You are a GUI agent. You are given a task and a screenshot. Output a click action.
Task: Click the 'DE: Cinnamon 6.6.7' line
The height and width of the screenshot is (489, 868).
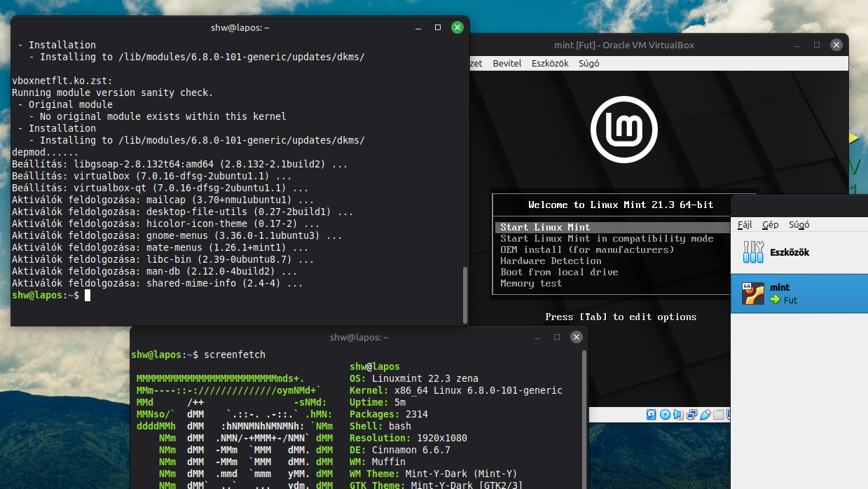399,450
